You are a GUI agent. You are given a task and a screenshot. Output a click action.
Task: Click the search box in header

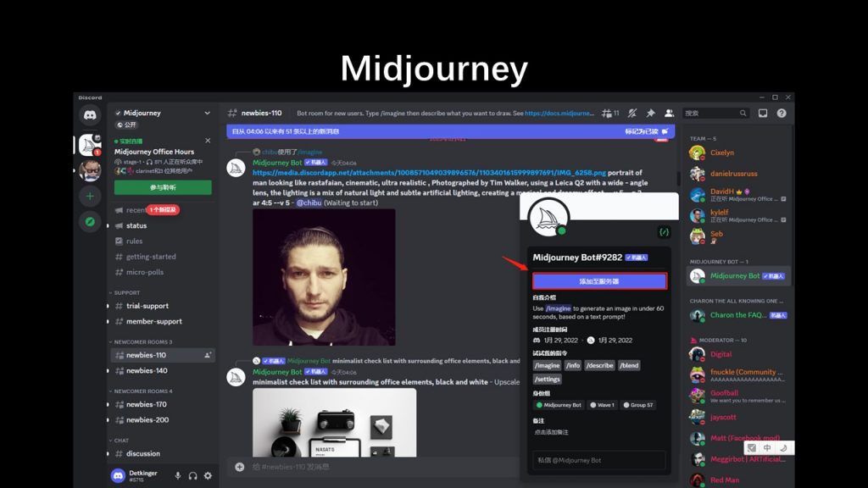tap(715, 113)
